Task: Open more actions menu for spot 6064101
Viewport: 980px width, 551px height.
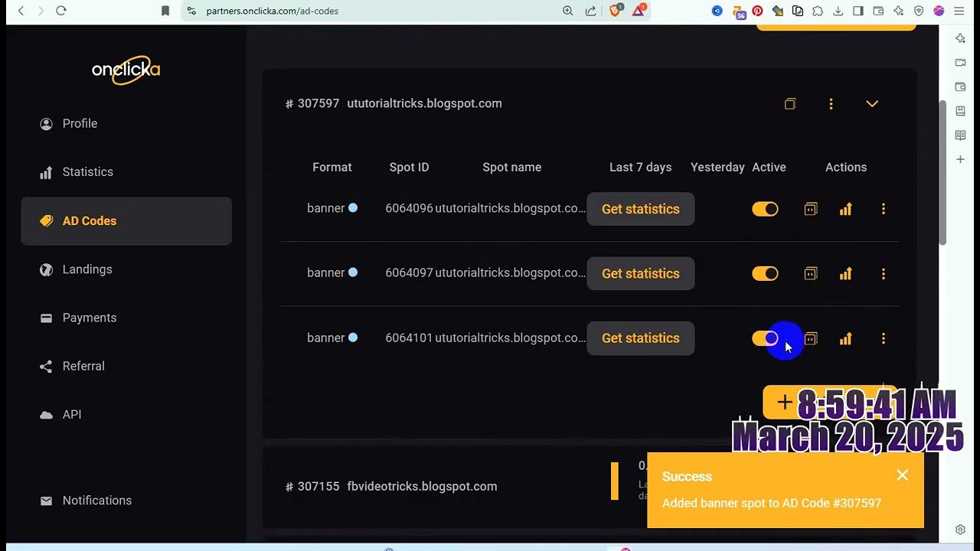Action: (x=884, y=338)
